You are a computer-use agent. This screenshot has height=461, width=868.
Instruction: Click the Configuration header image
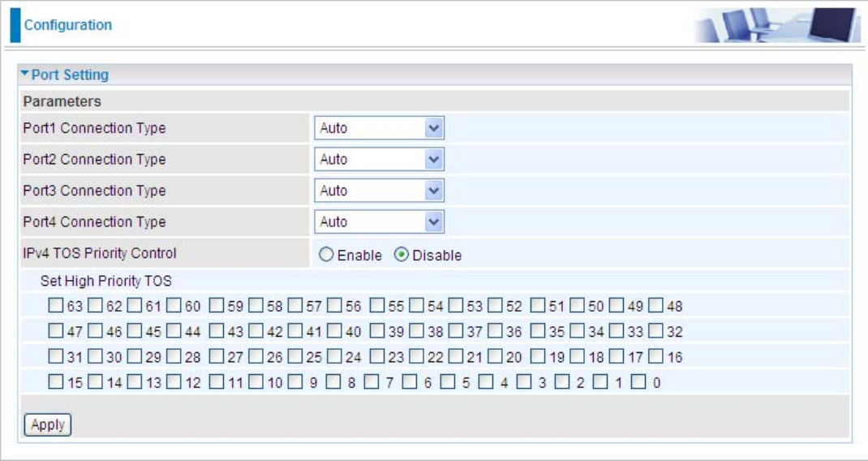click(776, 25)
